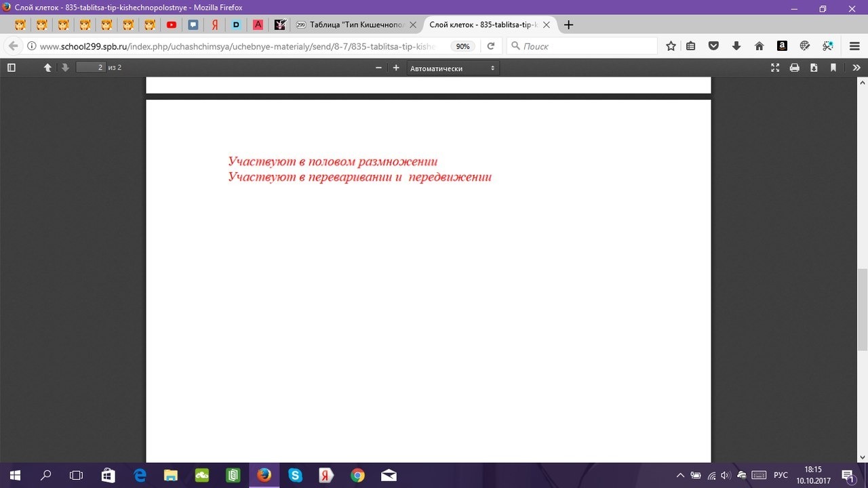Viewport: 868px width, 488px height.
Task: Open Firefox downloads panel
Action: coord(736,46)
